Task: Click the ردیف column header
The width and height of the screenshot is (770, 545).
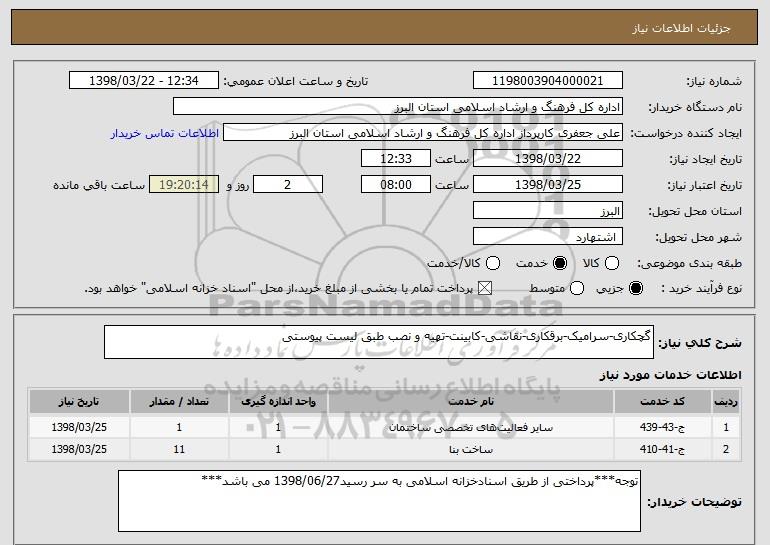Action: tap(726, 402)
